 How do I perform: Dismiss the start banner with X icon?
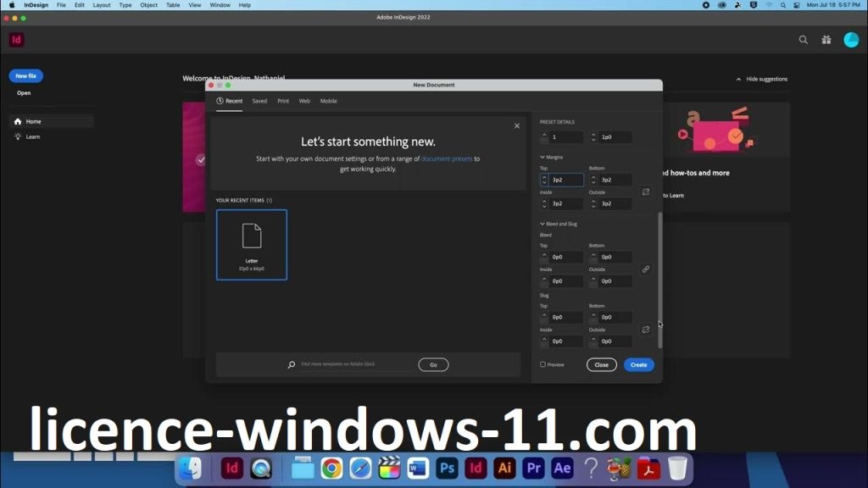(517, 126)
